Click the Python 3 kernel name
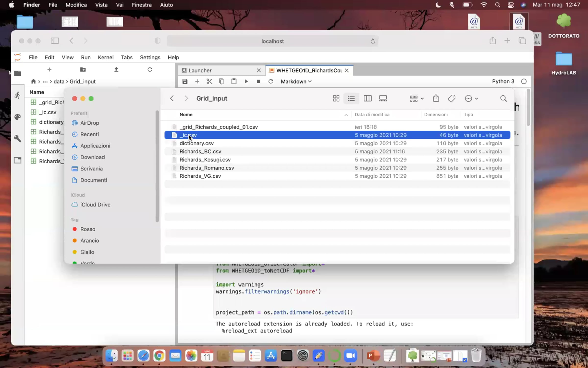The image size is (588, 368). pyautogui.click(x=503, y=81)
